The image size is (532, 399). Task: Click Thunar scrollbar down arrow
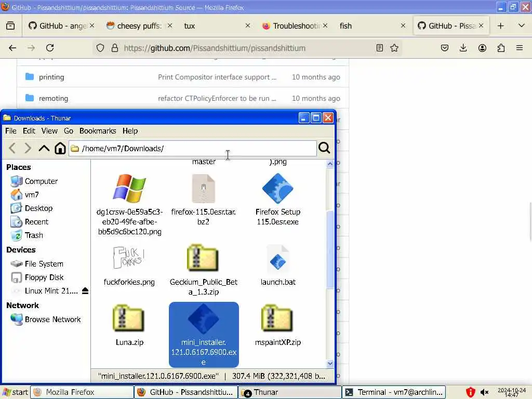pos(330,363)
